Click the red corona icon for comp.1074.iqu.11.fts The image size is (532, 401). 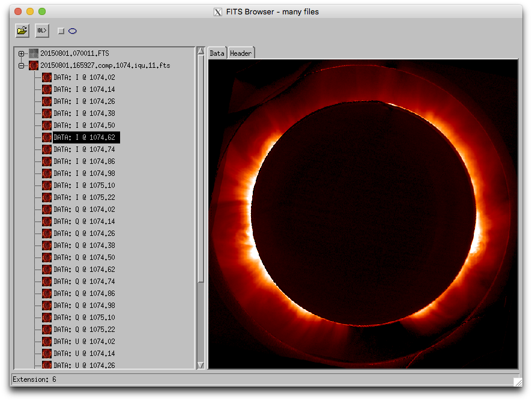34,65
